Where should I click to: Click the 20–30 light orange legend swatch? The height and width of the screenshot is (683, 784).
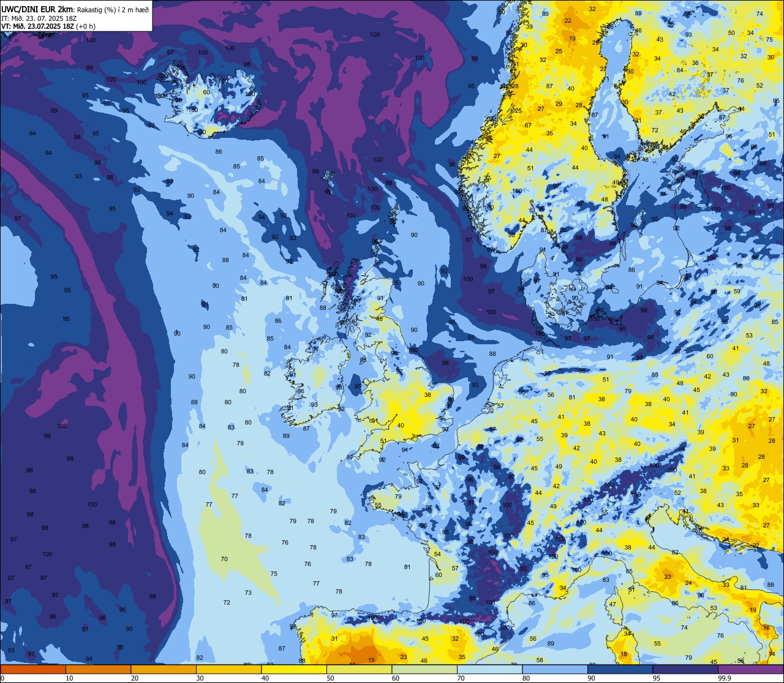click(164, 669)
